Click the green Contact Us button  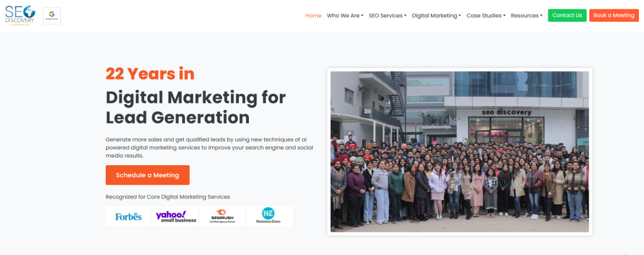coord(567,16)
